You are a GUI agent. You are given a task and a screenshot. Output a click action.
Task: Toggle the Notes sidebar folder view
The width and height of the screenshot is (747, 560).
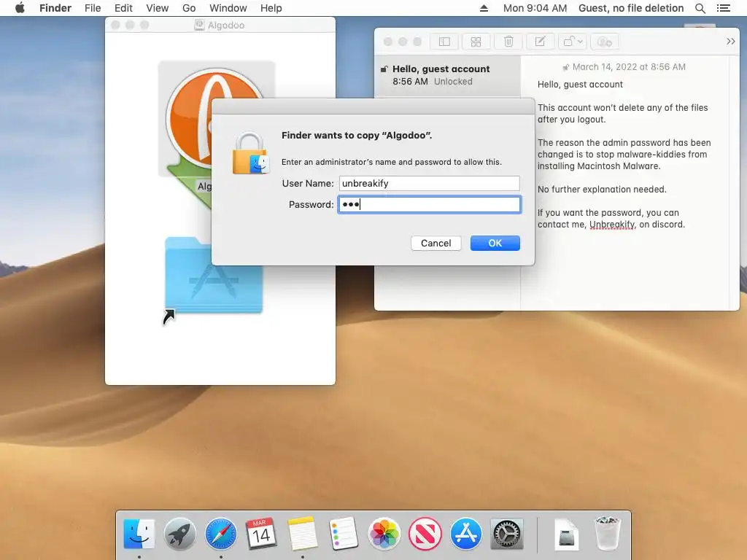[x=444, y=42]
